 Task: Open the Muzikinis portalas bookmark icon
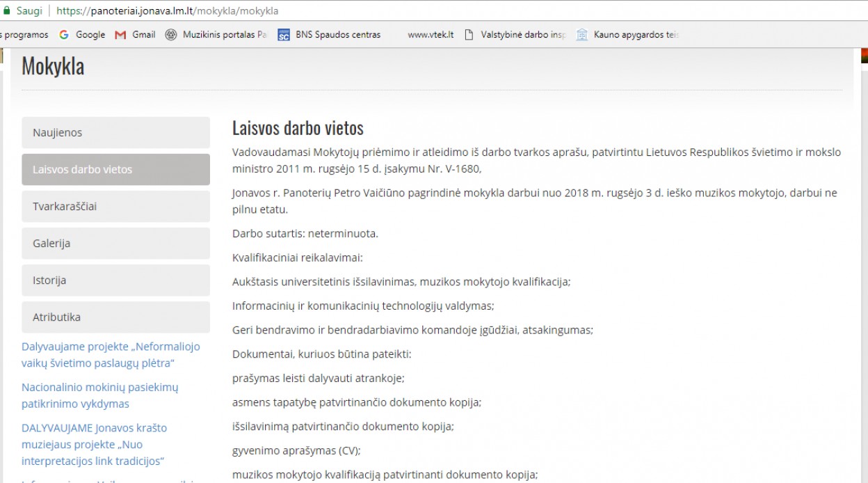click(171, 35)
